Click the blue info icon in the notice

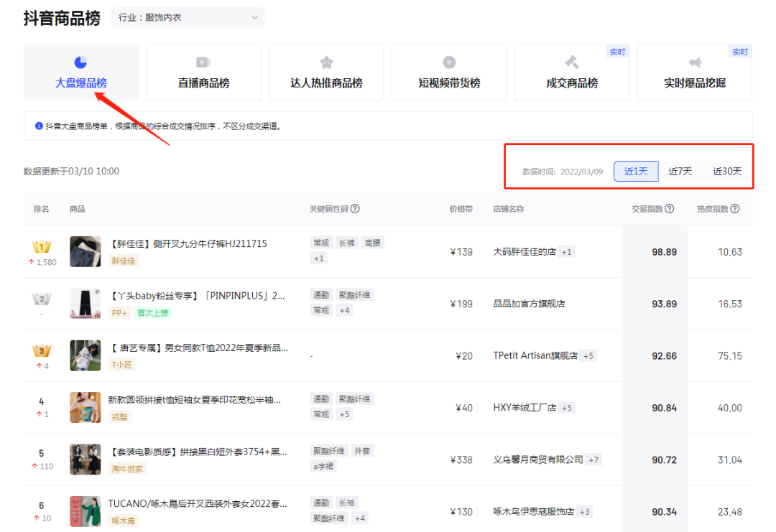coord(39,126)
